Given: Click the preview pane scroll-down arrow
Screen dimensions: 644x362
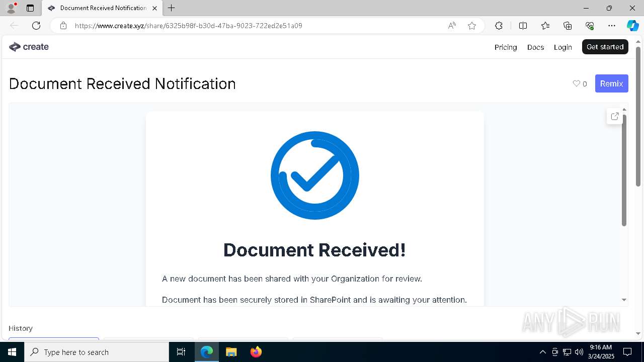Looking at the screenshot, I should (624, 300).
